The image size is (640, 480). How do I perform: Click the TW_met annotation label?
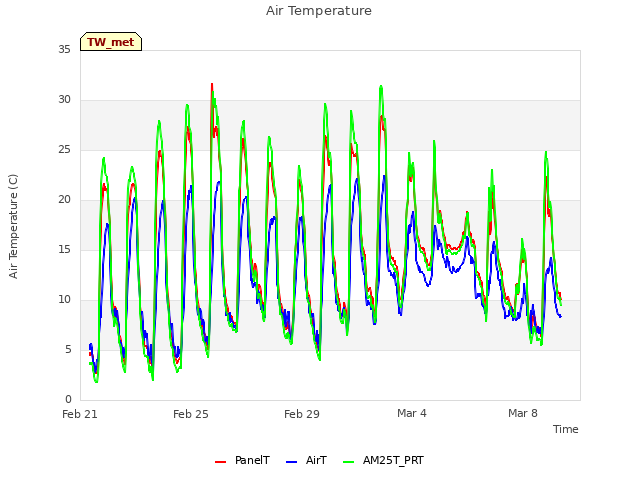point(111,42)
